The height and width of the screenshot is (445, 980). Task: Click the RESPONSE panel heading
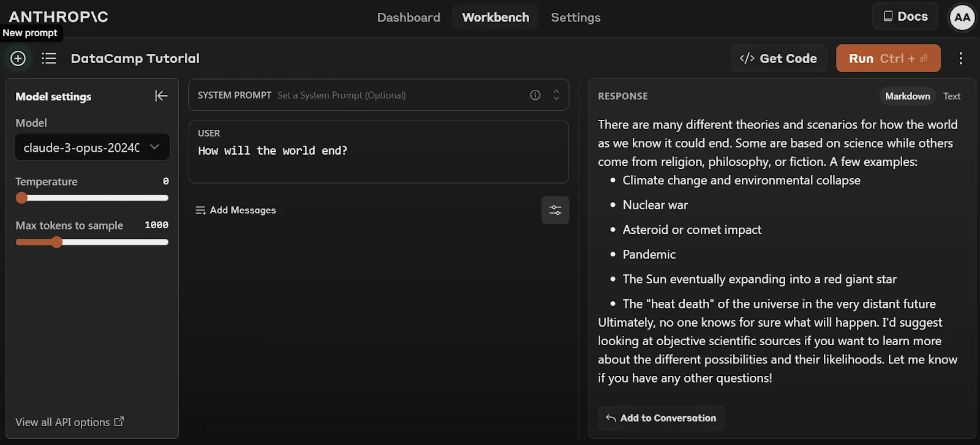(x=623, y=96)
